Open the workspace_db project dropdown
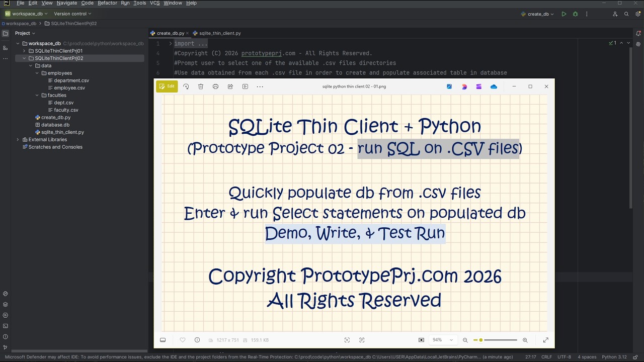The height and width of the screenshot is (362, 644). coord(26,14)
